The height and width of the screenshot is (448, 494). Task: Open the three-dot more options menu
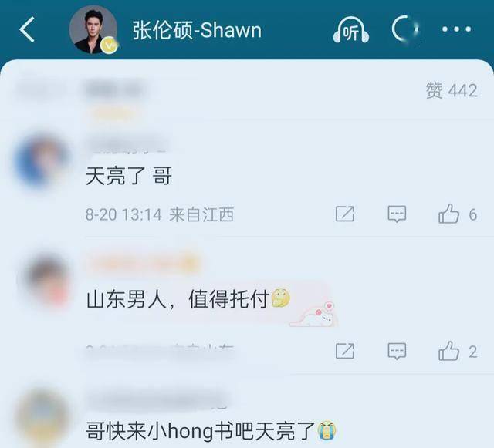456,29
